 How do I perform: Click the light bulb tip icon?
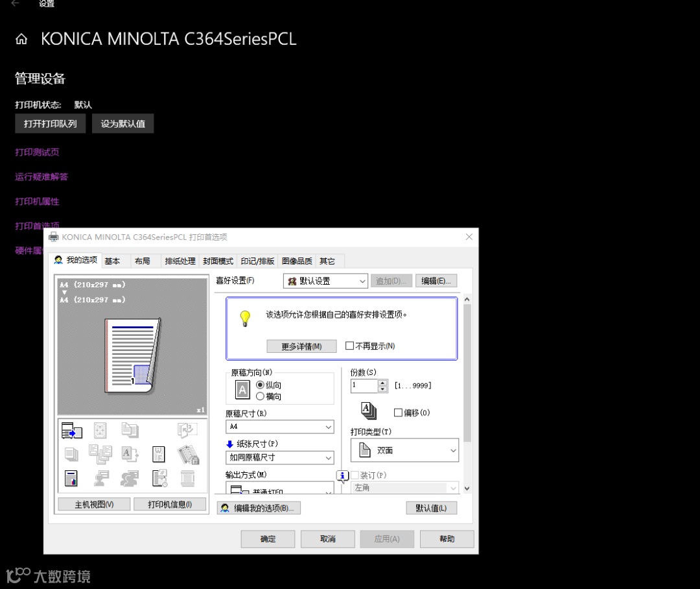pos(244,319)
